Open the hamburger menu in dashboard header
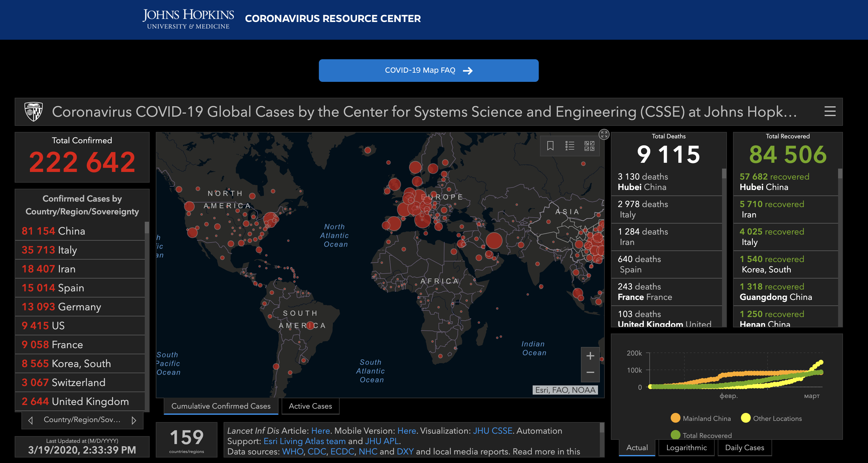Screen dimensions: 868x463 pos(830,111)
